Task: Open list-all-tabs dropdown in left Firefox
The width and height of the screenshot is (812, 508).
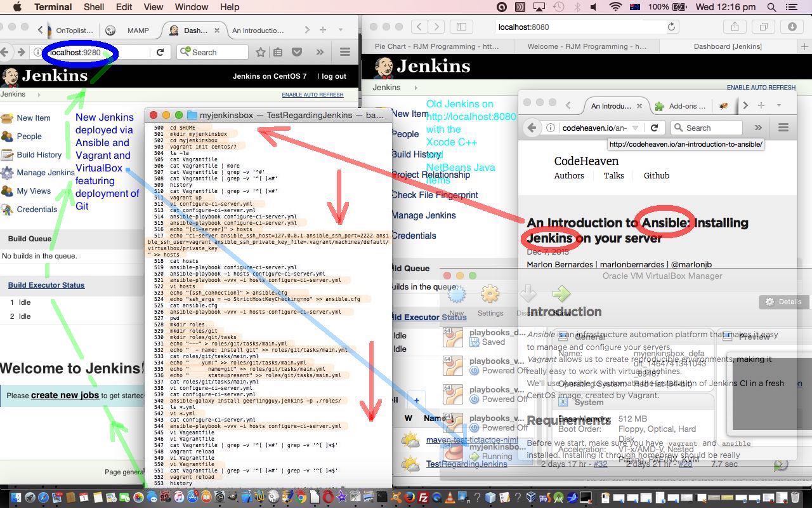Action: click(x=340, y=30)
